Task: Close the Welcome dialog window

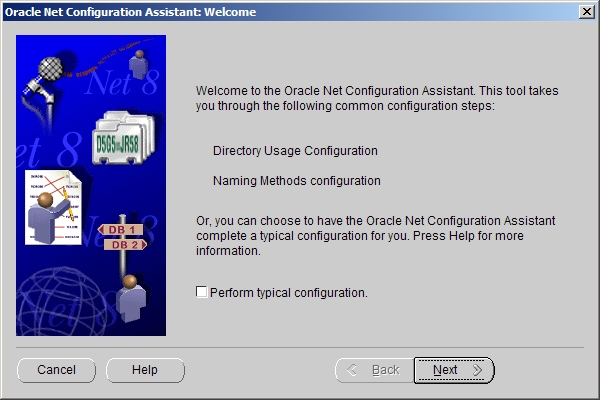Action: coord(587,12)
